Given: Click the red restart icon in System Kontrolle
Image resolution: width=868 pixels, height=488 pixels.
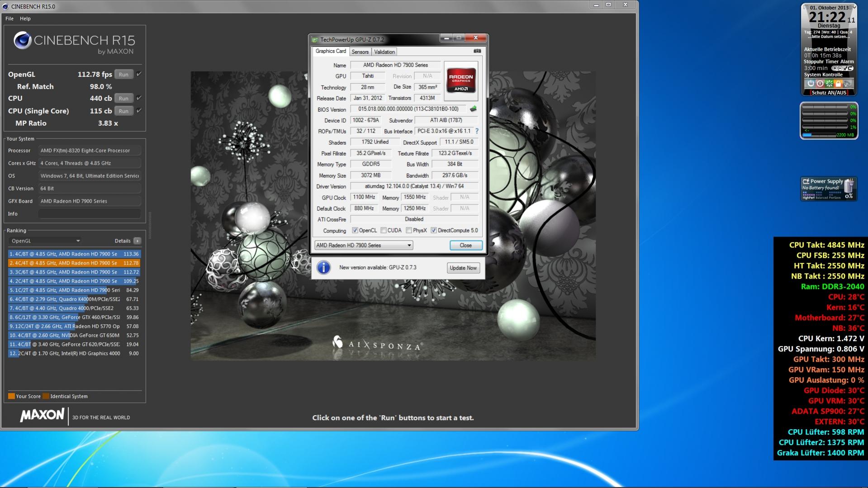Looking at the screenshot, I should (820, 84).
